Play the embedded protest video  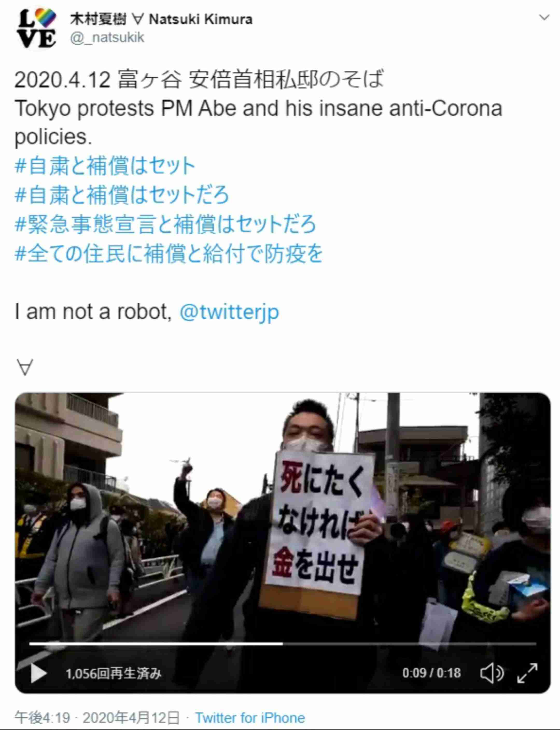pyautogui.click(x=38, y=673)
